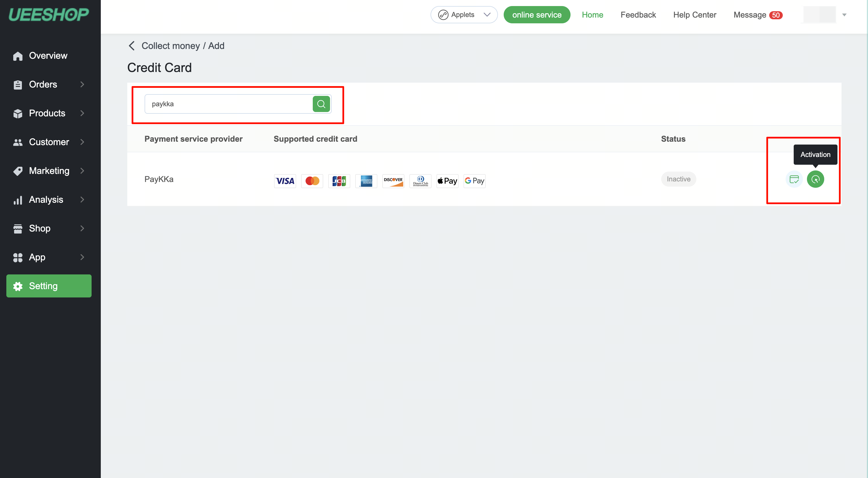Viewport: 868px width, 478px height.
Task: Open the account dropdown arrow at top right
Action: 844,15
